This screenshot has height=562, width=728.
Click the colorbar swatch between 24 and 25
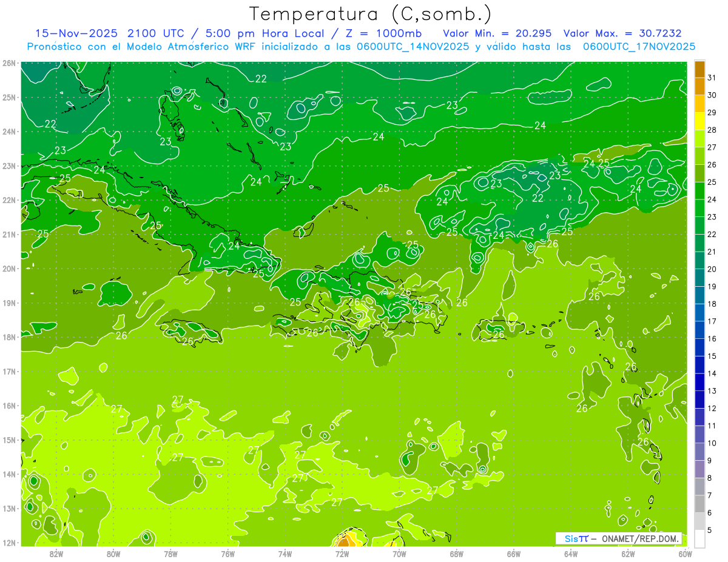pos(699,191)
